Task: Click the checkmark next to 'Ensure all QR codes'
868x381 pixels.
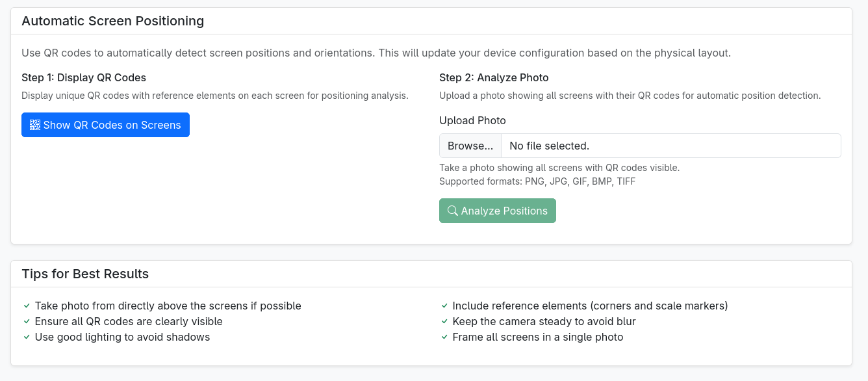Action: pos(27,321)
